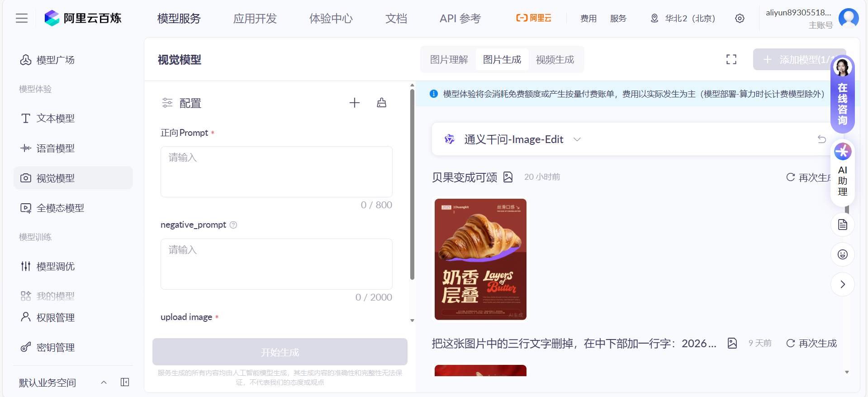The image size is (868, 397).
Task: Click the document icon floating button
Action: pos(842,225)
